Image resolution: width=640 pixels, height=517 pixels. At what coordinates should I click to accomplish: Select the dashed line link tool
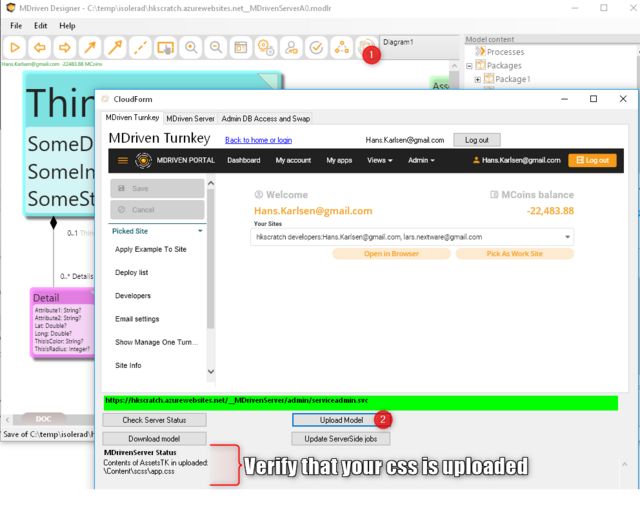click(140, 47)
